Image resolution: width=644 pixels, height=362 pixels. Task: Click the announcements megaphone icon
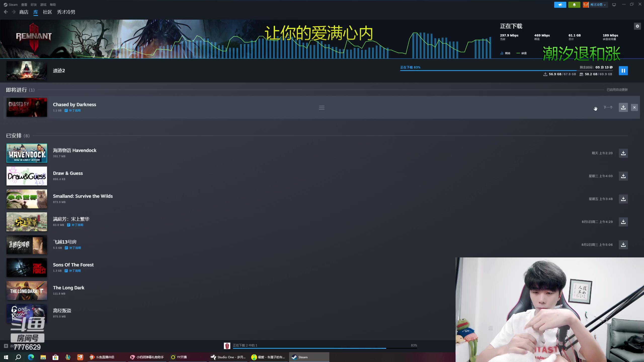tap(560, 5)
